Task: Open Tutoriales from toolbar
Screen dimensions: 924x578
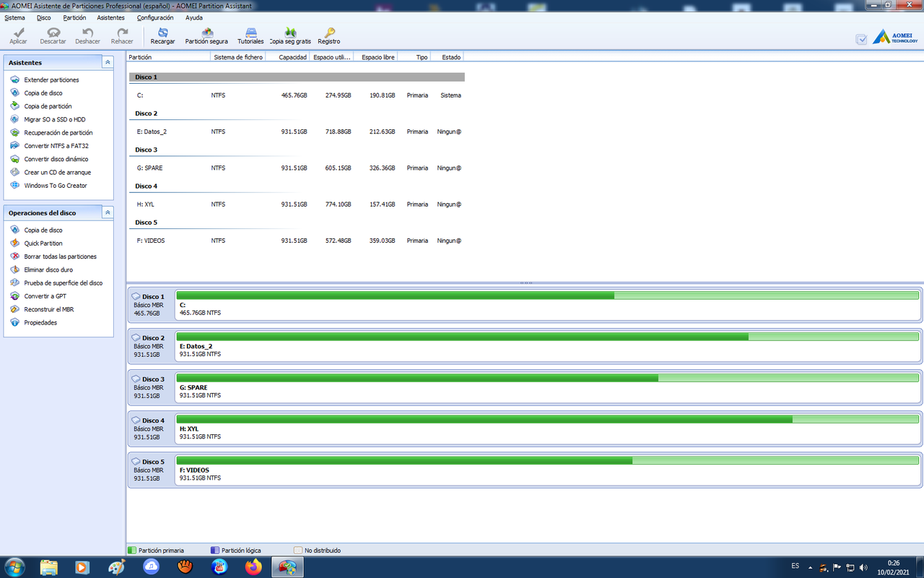Action: click(x=250, y=36)
